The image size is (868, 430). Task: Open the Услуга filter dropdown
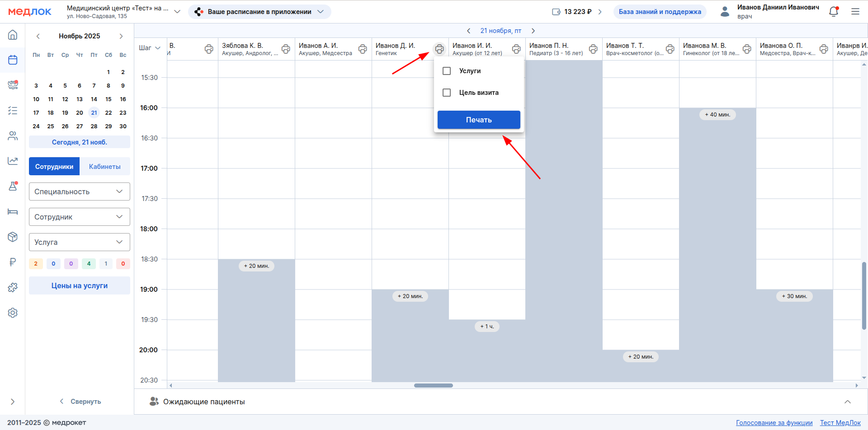tap(80, 242)
